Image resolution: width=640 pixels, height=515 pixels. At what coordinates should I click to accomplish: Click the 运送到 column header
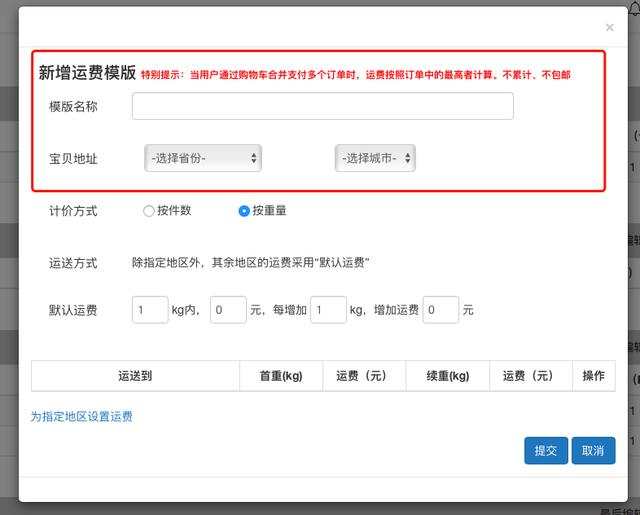point(135,376)
